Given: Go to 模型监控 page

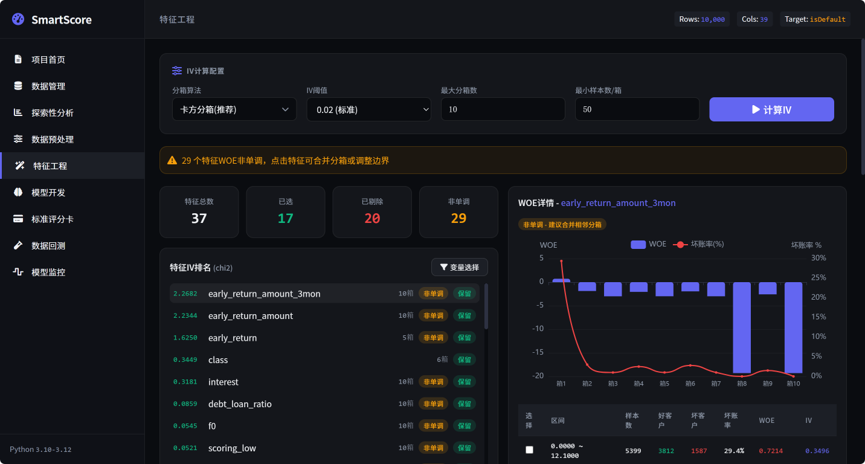Looking at the screenshot, I should click(72, 271).
